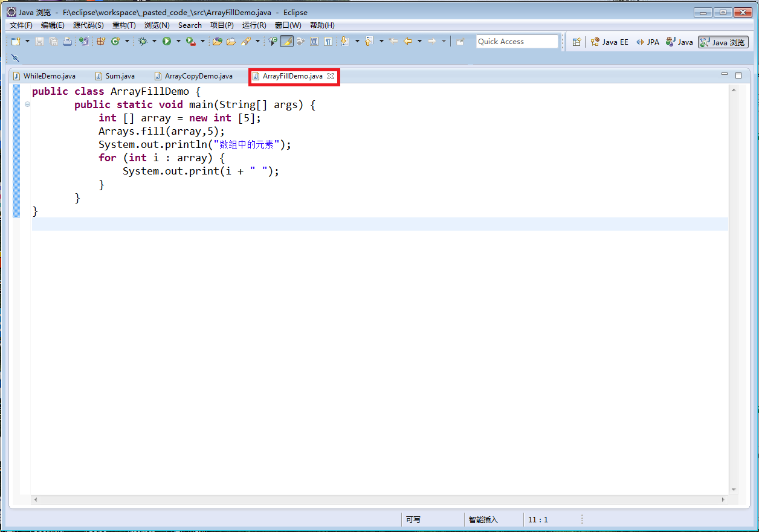Click the Print icon in toolbar
Viewport: 759px width, 532px height.
click(67, 41)
